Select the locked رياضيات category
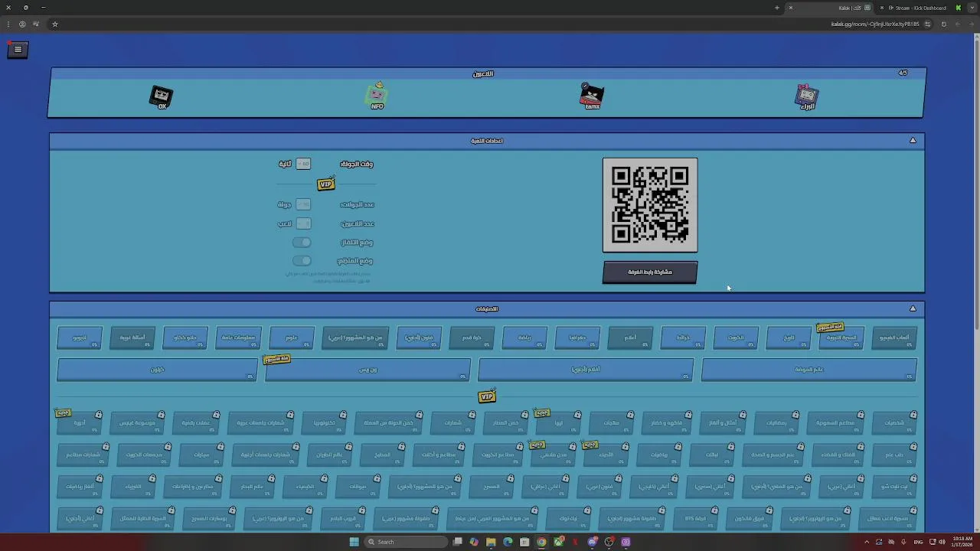980x551 pixels. [659, 455]
